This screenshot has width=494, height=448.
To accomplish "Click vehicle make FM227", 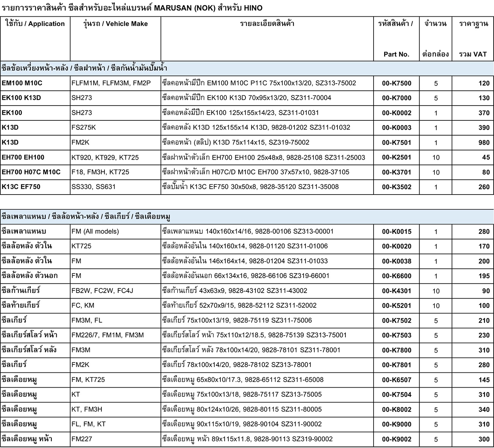I will [x=82, y=439].
